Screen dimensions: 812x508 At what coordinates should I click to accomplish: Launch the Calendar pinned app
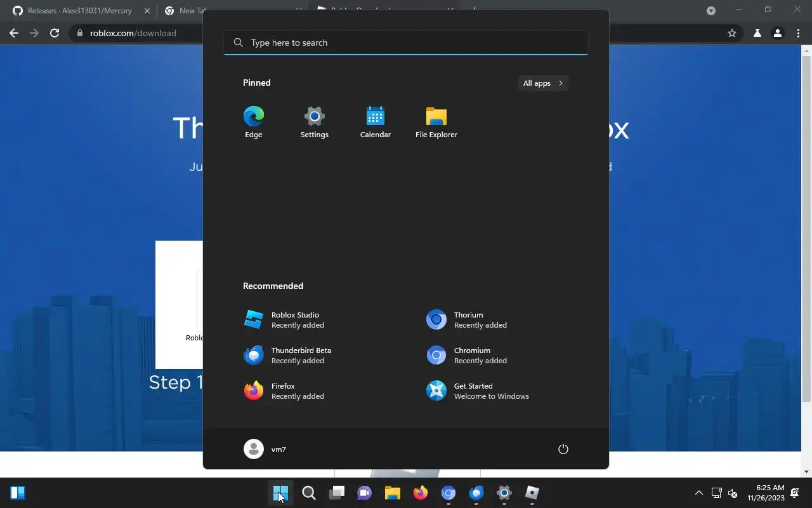pyautogui.click(x=376, y=122)
